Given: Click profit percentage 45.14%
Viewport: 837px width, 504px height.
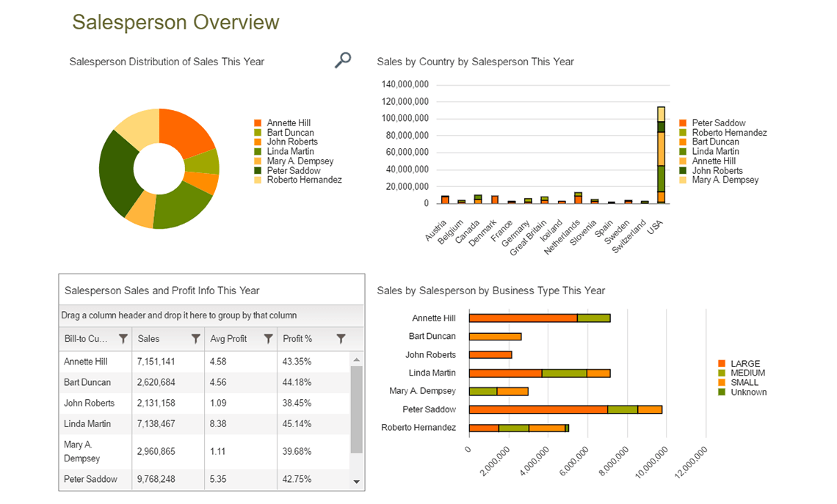Looking at the screenshot, I should 297,424.
